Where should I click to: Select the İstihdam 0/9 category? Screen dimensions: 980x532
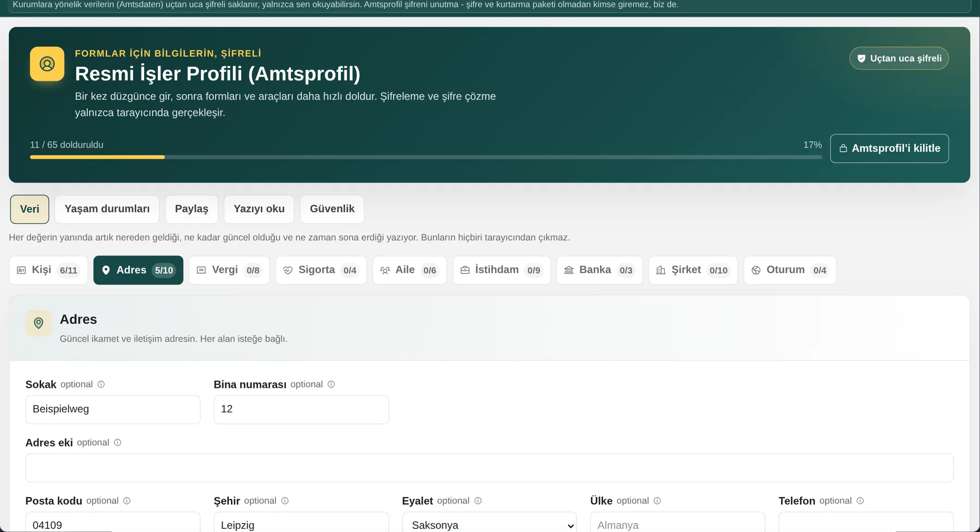coord(501,270)
